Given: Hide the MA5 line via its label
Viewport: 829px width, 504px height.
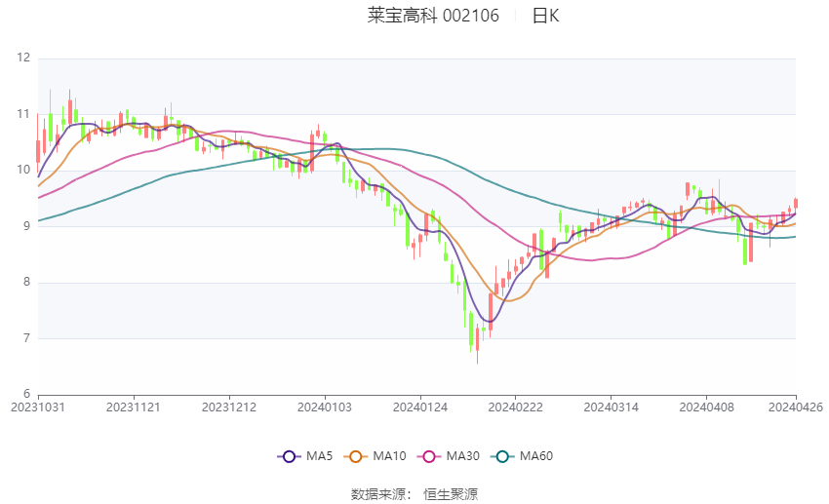Looking at the screenshot, I should point(319,456).
